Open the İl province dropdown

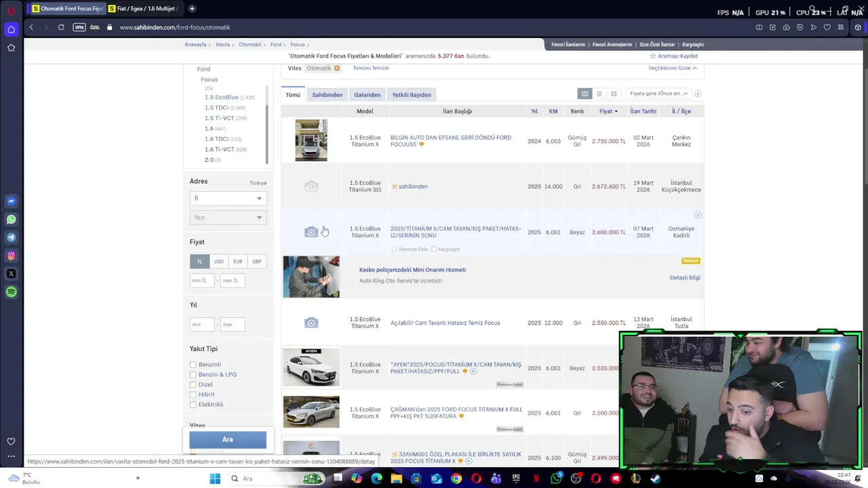coord(228,199)
